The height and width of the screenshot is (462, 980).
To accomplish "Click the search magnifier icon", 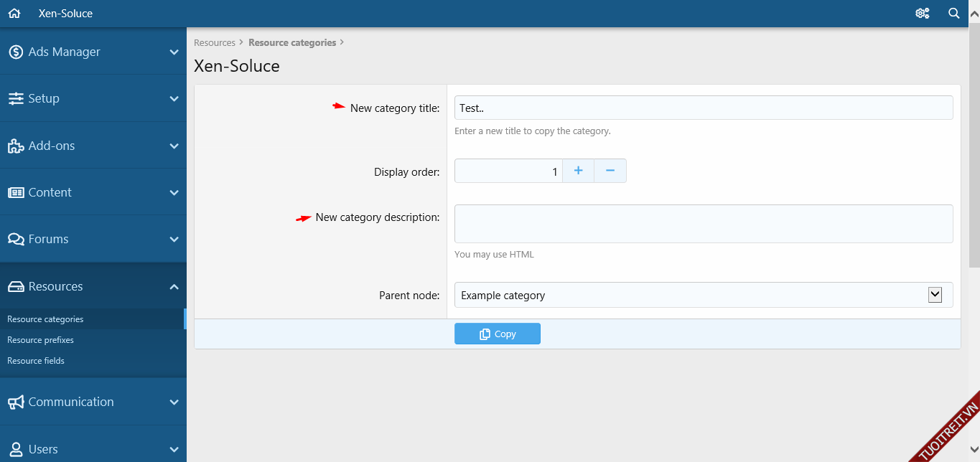I will tap(953, 14).
